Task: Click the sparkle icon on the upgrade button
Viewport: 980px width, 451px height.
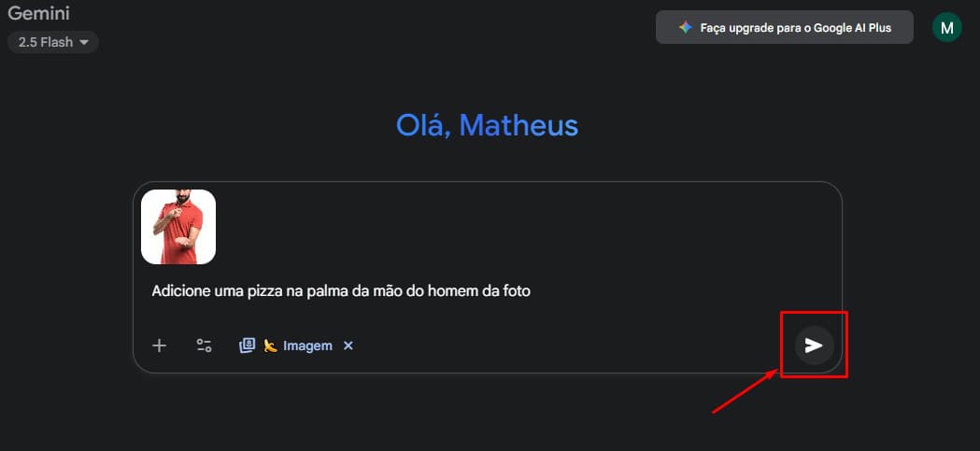Action: 685,28
